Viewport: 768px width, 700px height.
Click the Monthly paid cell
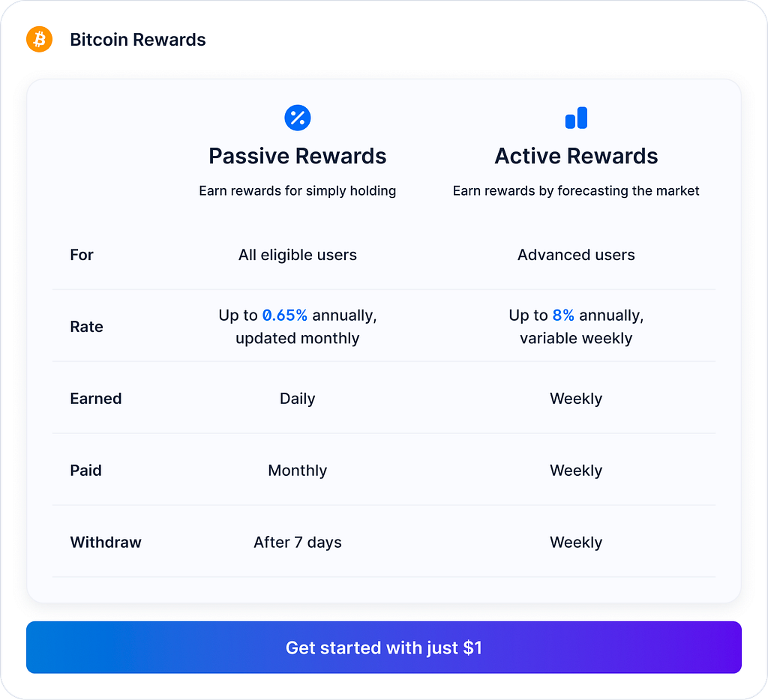pyautogui.click(x=297, y=471)
